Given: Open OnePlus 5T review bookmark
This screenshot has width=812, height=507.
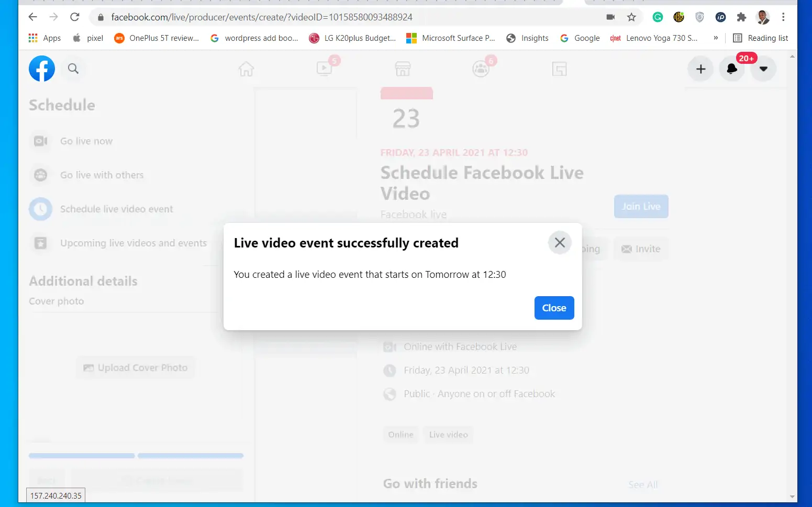Looking at the screenshot, I should [157, 38].
